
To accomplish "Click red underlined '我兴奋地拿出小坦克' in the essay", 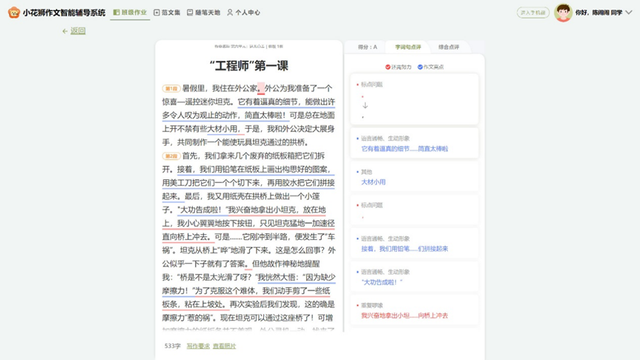I will [x=261, y=210].
